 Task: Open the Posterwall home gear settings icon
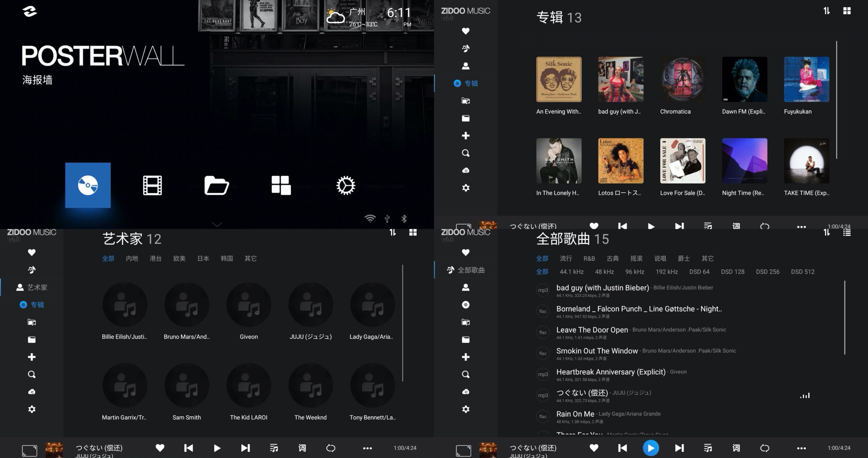coord(346,185)
